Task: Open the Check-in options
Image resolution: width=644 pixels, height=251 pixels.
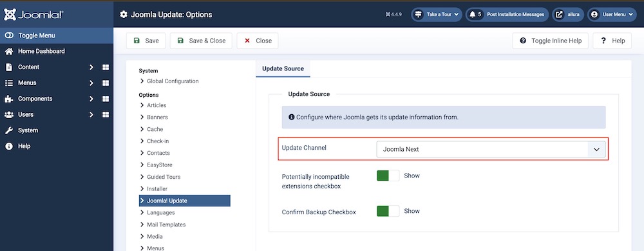Action: point(158,141)
